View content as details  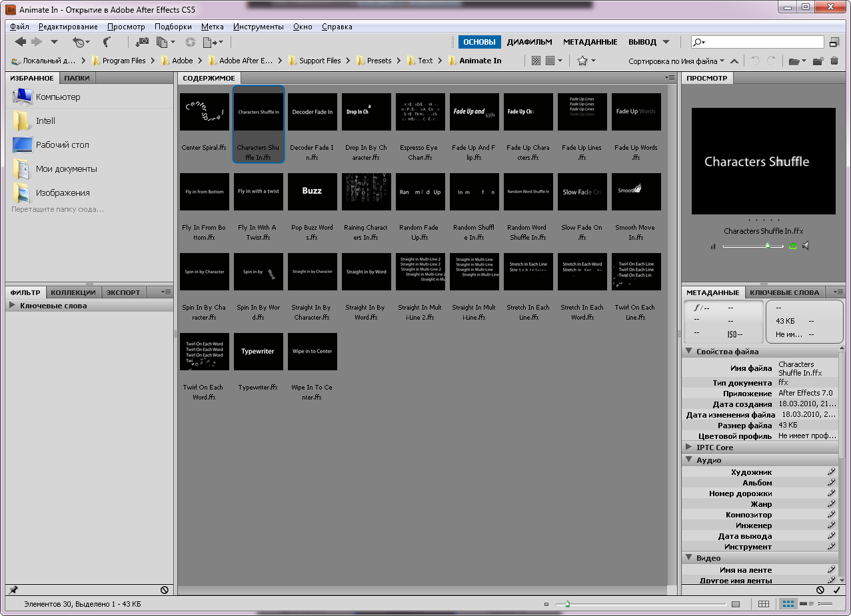(807, 604)
